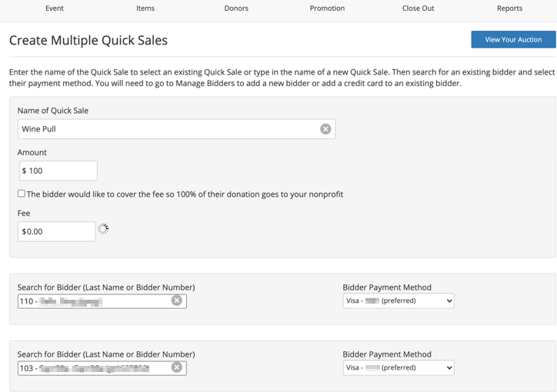The width and height of the screenshot is (557, 392).
Task: Click the 'Amount' label
Action: pyautogui.click(x=32, y=152)
